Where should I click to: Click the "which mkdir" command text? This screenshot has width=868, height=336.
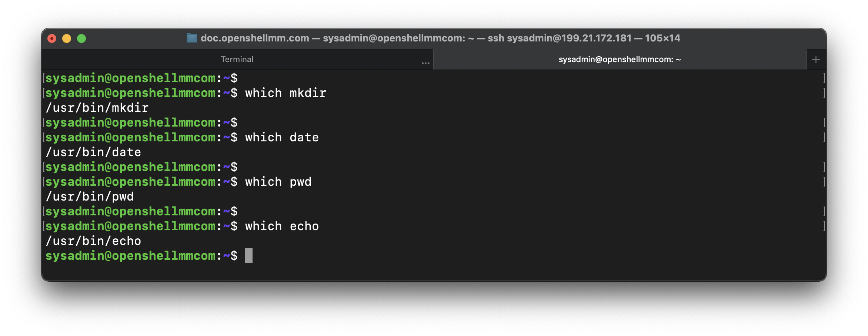[x=286, y=93]
